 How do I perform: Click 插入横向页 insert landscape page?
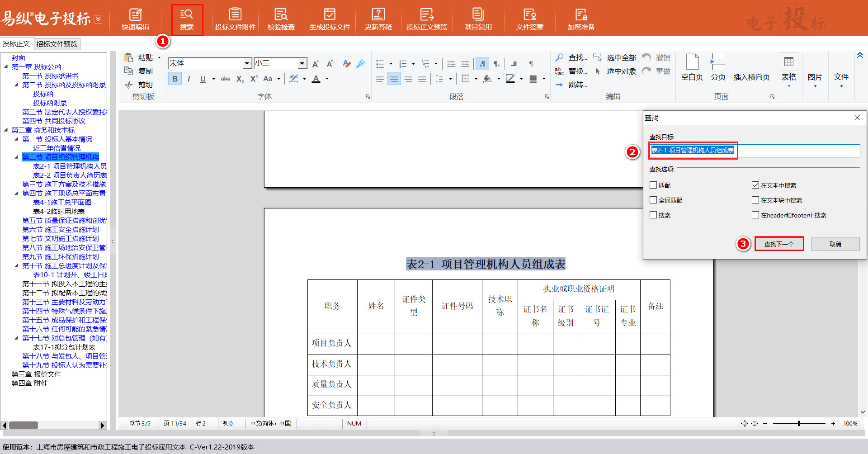pos(751,77)
